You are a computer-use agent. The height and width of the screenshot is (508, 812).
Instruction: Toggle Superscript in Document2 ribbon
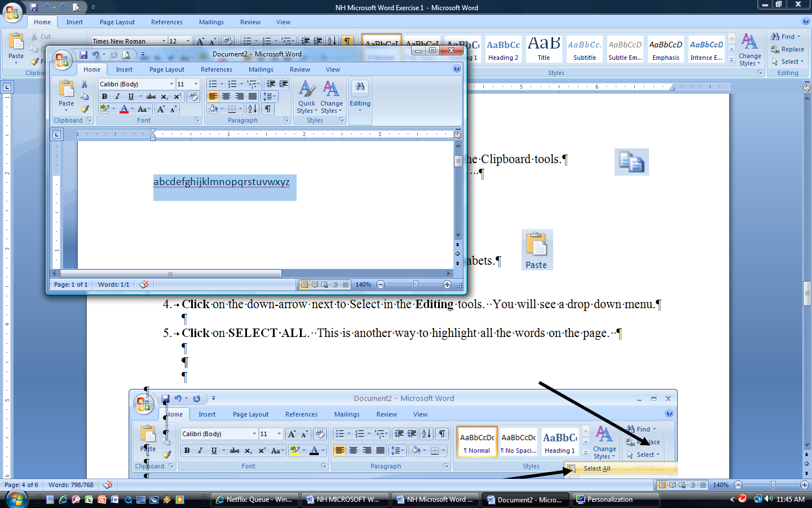pyautogui.click(x=177, y=97)
